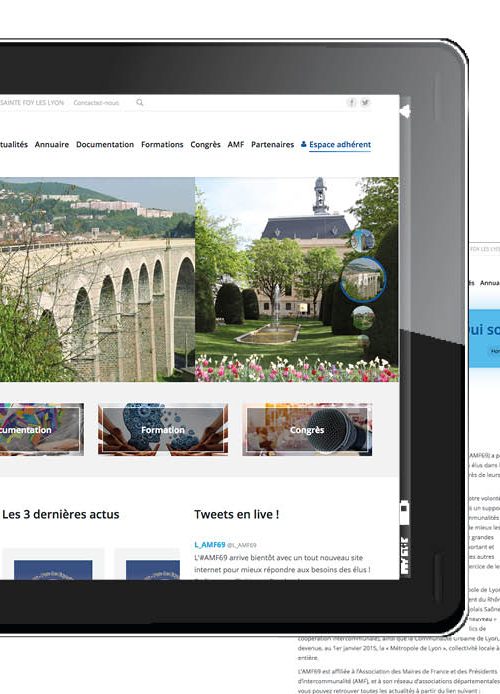Open the Congrès microphone tile

click(307, 429)
